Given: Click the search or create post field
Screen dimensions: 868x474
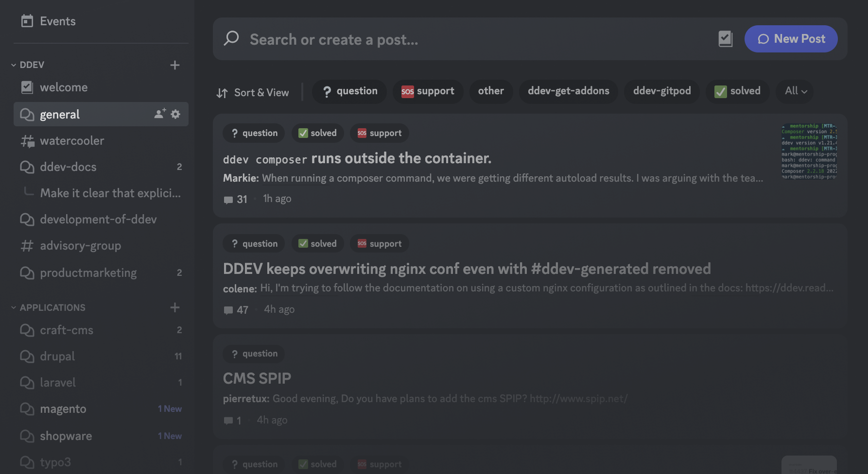Looking at the screenshot, I should pos(437,39).
